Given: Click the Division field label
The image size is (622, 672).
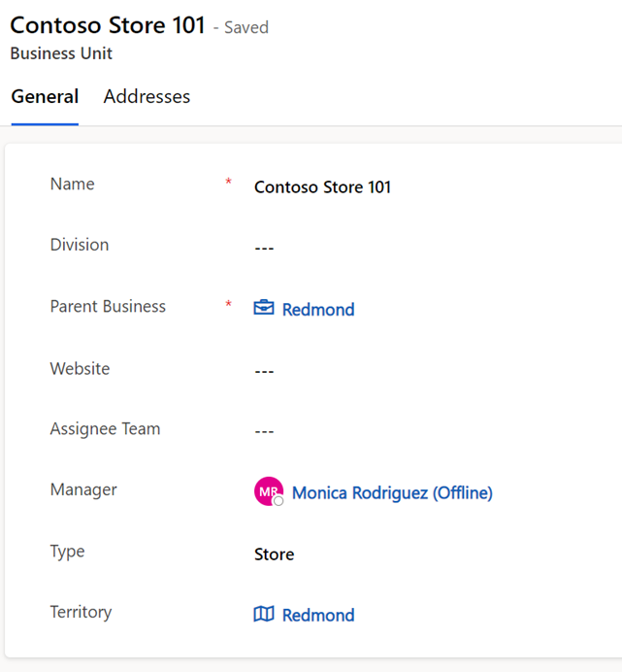Looking at the screenshot, I should [80, 245].
